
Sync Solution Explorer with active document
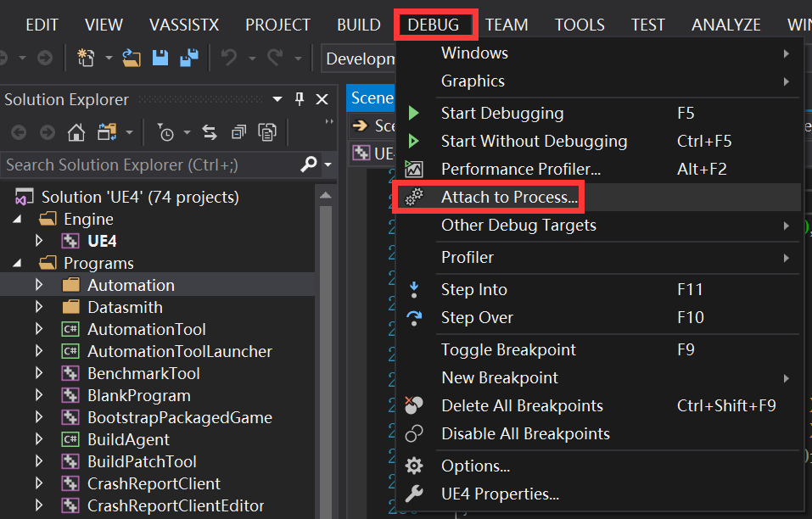(209, 132)
